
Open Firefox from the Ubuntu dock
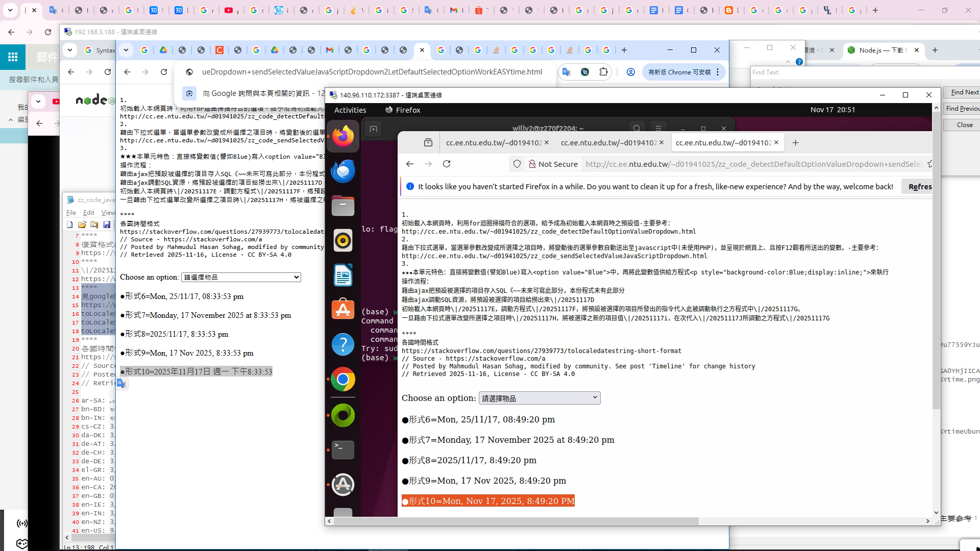click(x=343, y=136)
